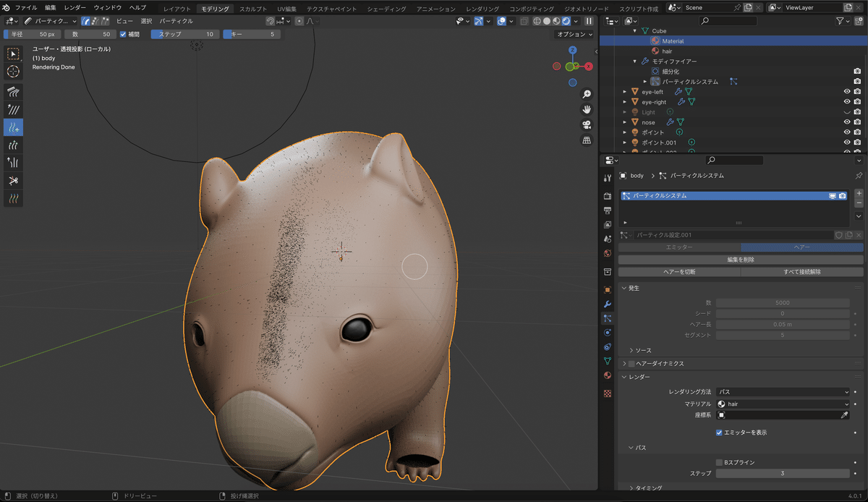The image size is (868, 502).
Task: Toggle camera view in the viewport
Action: [x=587, y=124]
